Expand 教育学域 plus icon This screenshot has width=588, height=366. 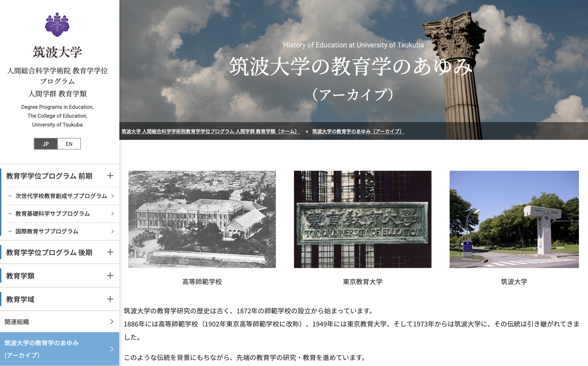point(110,299)
